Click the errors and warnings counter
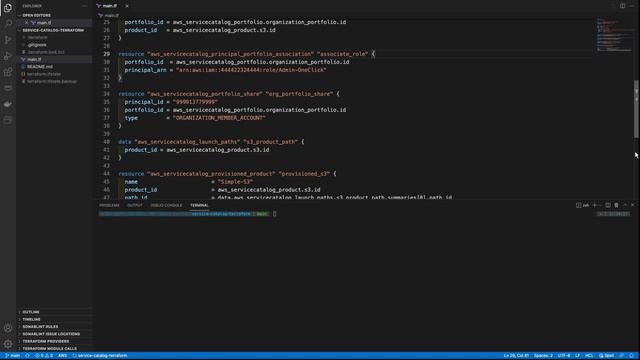Image resolution: width=640 pixels, height=360 pixels. pyautogui.click(x=44, y=356)
